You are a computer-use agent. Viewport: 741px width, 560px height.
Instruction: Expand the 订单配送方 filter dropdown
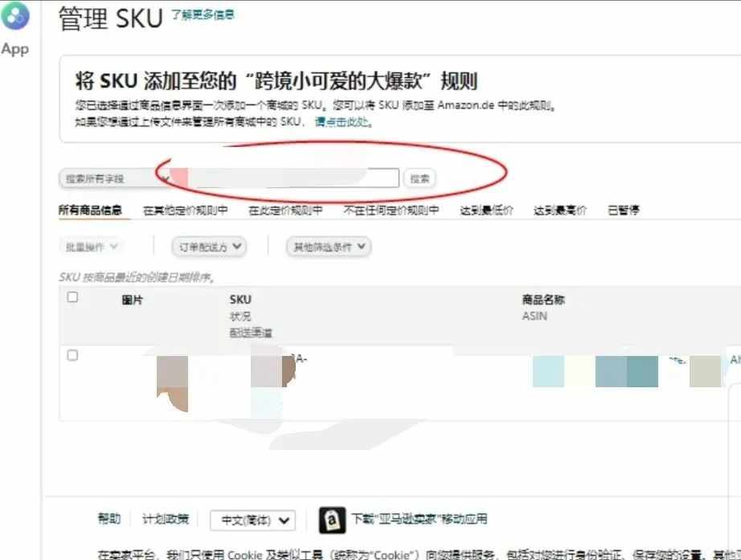pos(209,247)
